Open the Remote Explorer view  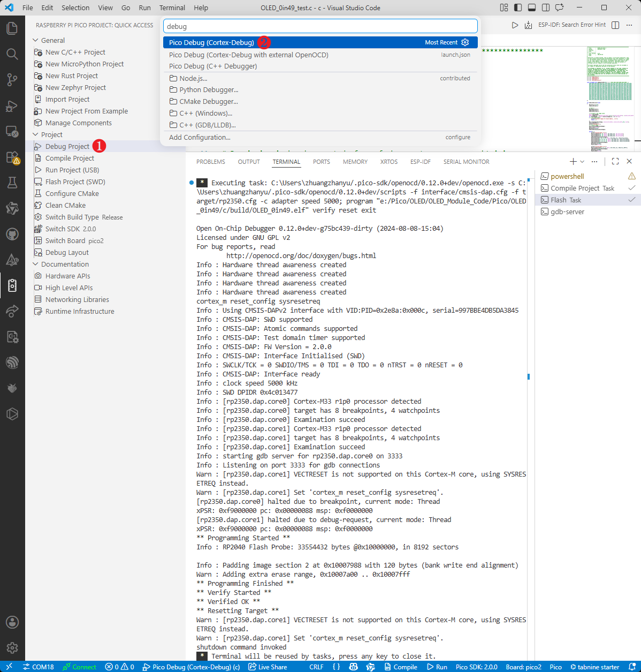point(12,131)
